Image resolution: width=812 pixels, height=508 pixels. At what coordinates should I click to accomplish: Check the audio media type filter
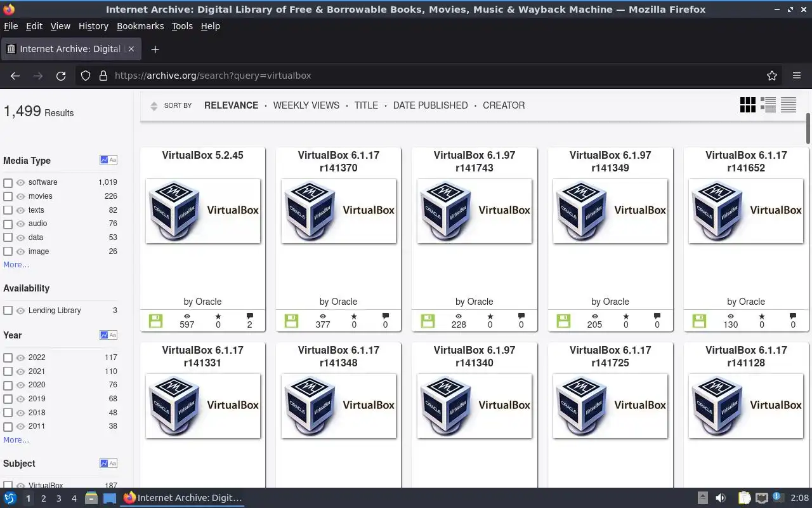(8, 224)
